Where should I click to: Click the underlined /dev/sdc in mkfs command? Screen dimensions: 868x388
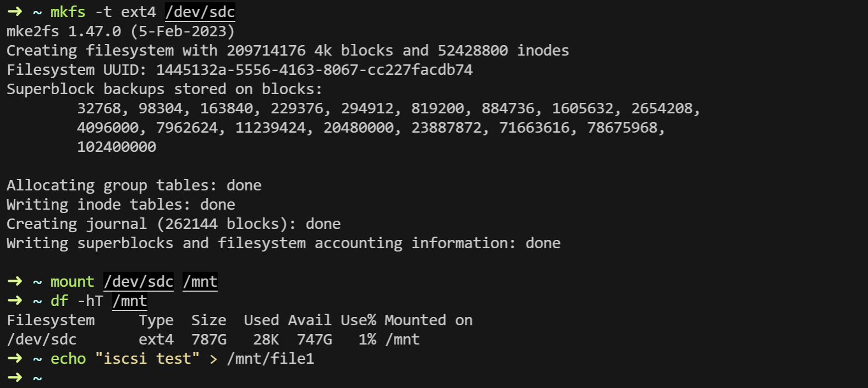[200, 12]
